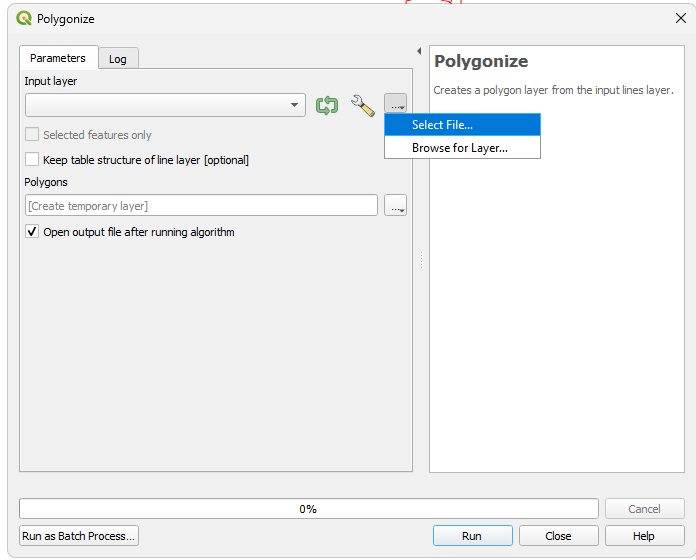The width and height of the screenshot is (696, 560).
Task: Click the iterate over layer green arrows icon
Action: (327, 105)
